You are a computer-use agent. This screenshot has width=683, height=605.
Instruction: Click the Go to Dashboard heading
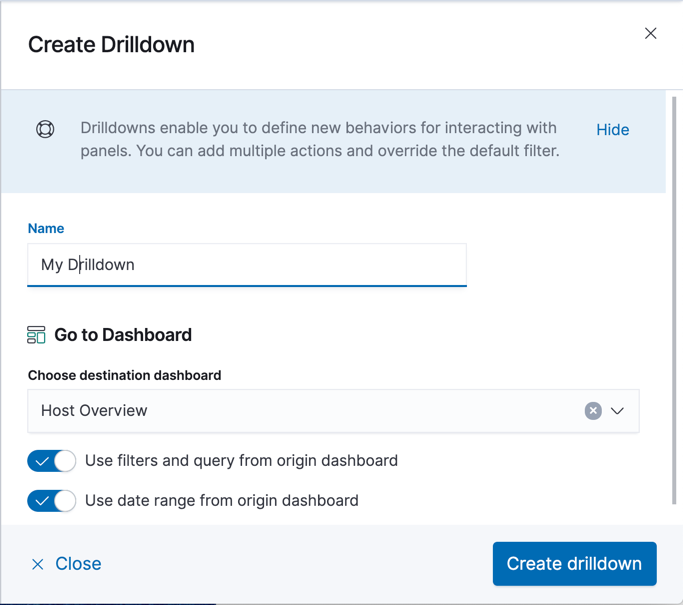point(123,335)
